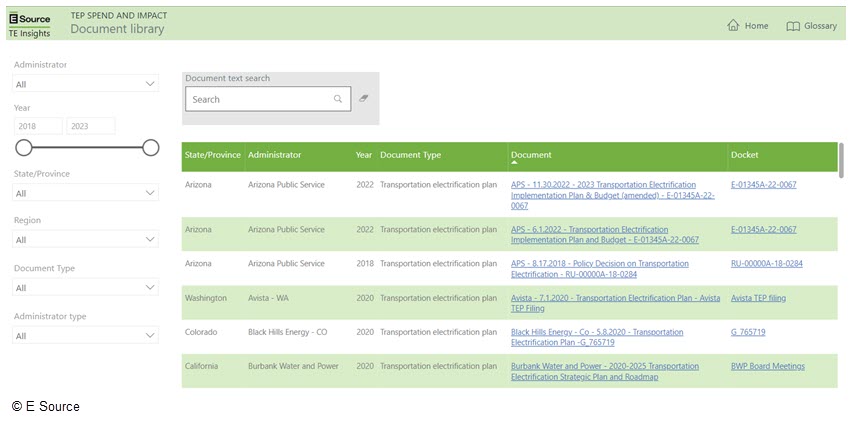Viewport: 852px width, 422px height.
Task: Sort by Document Type column header
Action: pyautogui.click(x=410, y=155)
